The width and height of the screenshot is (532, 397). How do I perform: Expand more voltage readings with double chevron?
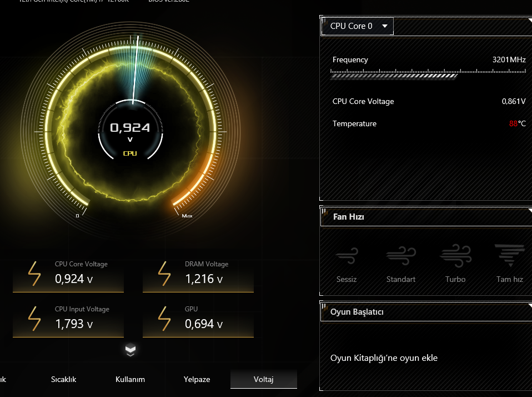tap(131, 350)
